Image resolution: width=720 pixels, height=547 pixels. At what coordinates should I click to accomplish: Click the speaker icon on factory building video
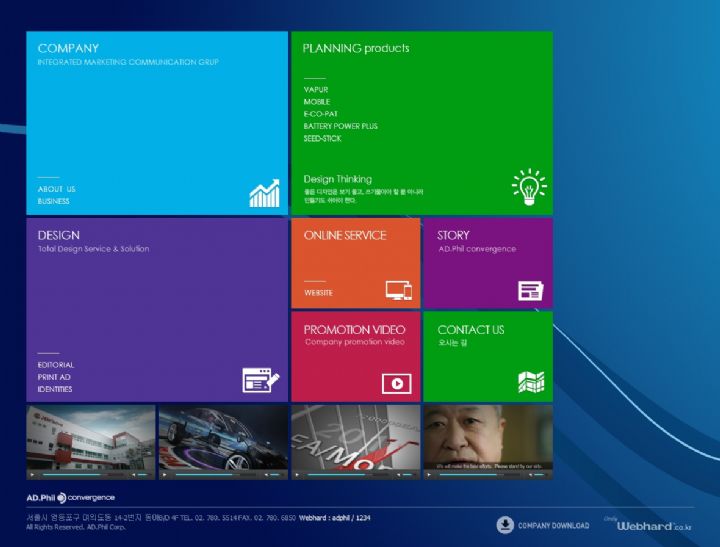[x=134, y=474]
